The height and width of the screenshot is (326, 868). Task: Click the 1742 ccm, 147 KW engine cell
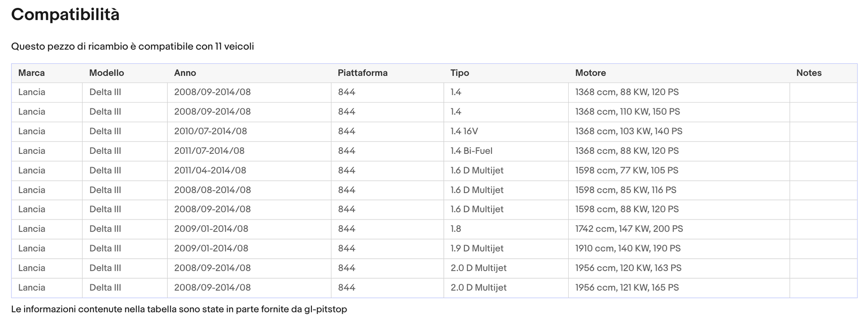click(x=628, y=229)
